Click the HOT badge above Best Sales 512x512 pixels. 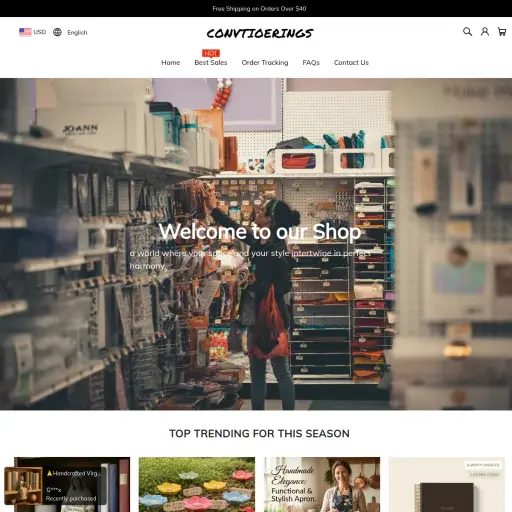point(211,53)
